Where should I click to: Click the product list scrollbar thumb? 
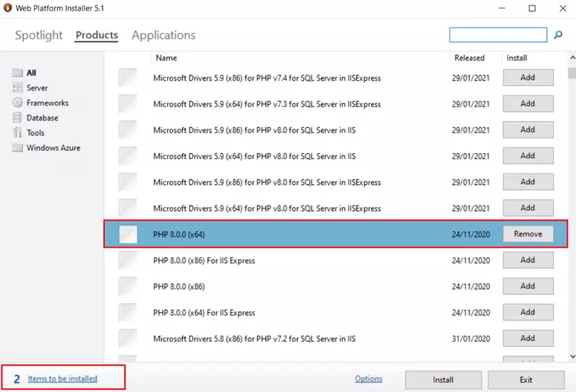coord(572,73)
